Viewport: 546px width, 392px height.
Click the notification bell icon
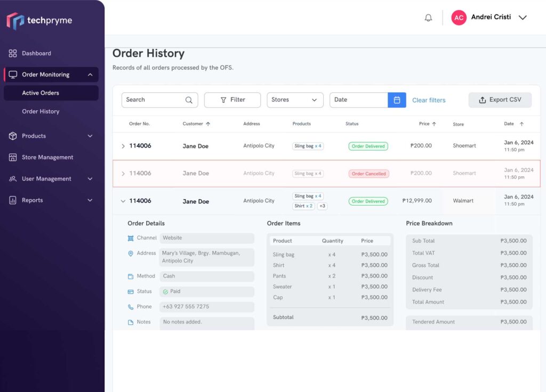tap(428, 18)
